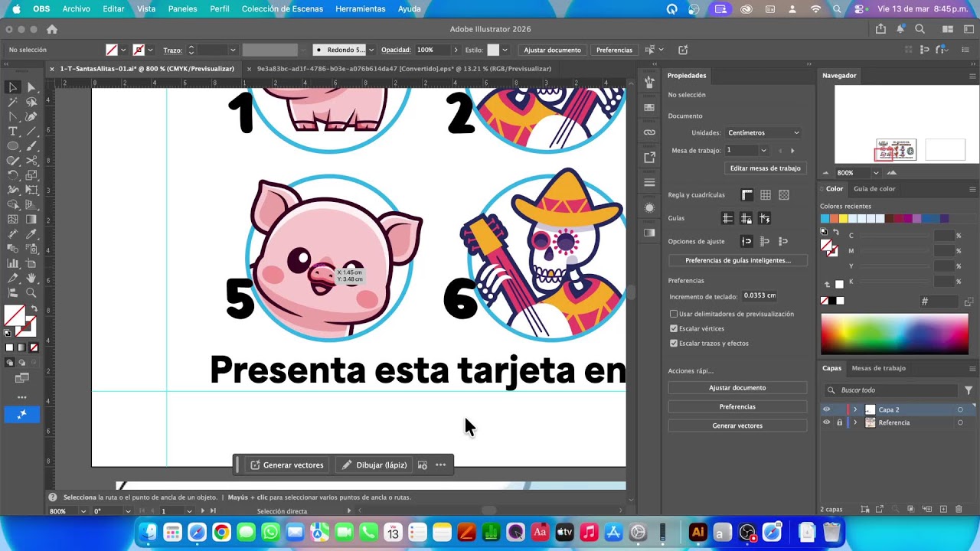Create new layer with plus icon

pos(943,510)
